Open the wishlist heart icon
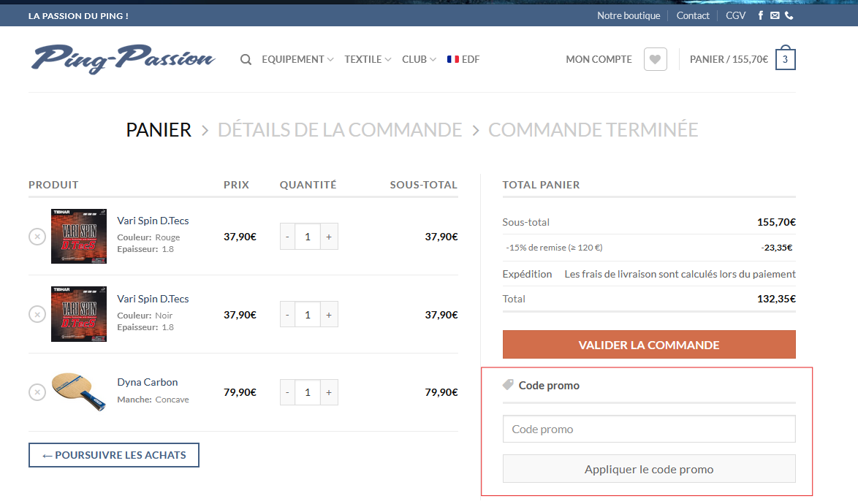The height and width of the screenshot is (504, 858). 655,60
